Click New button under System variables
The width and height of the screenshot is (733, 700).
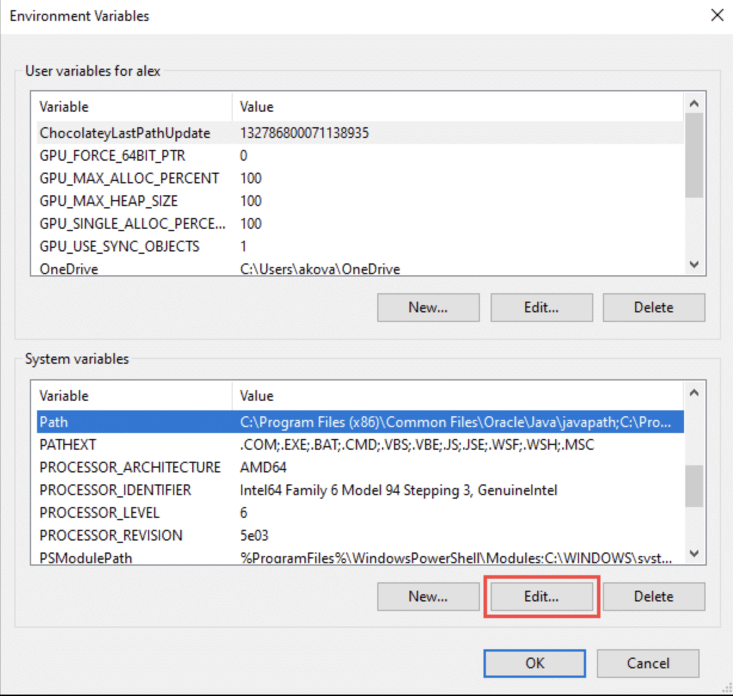(428, 597)
